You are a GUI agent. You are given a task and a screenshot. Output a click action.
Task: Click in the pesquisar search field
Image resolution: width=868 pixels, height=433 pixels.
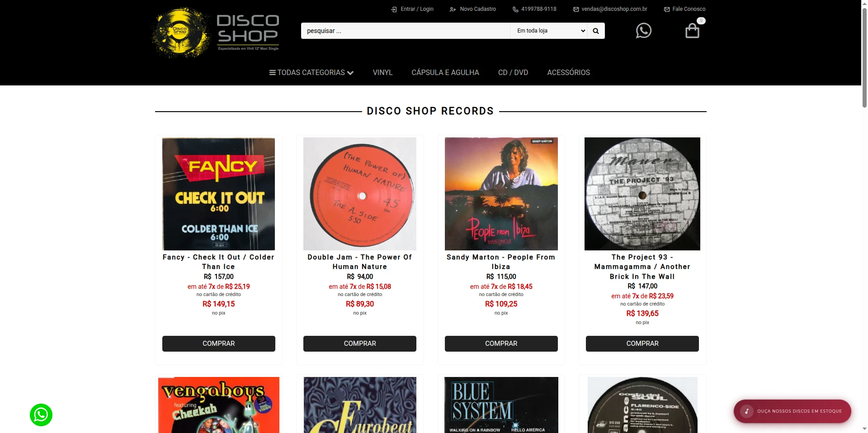pyautogui.click(x=406, y=31)
